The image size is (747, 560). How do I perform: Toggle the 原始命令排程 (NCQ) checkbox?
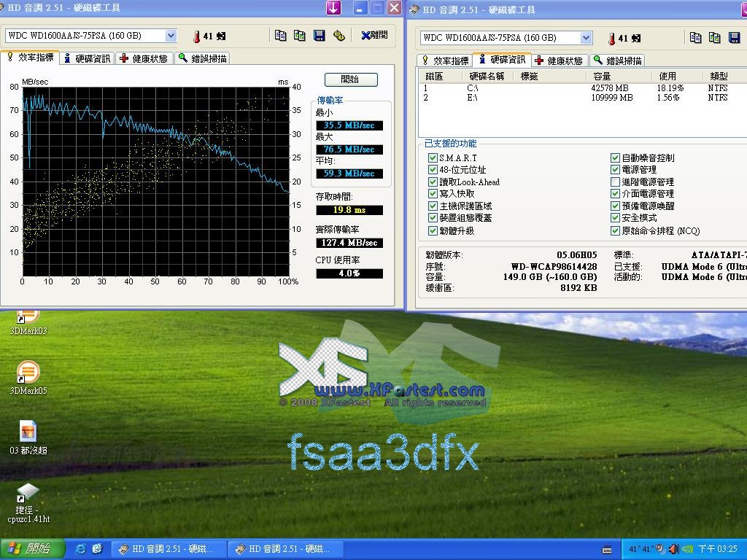pyautogui.click(x=615, y=230)
